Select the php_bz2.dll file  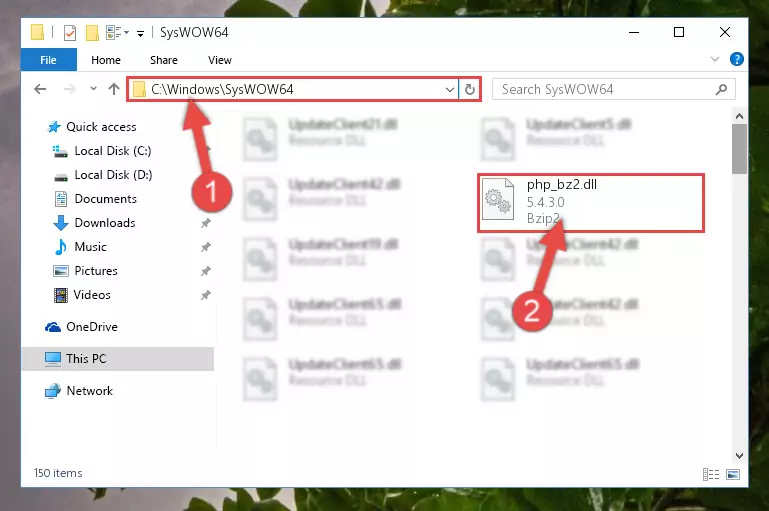(x=590, y=203)
